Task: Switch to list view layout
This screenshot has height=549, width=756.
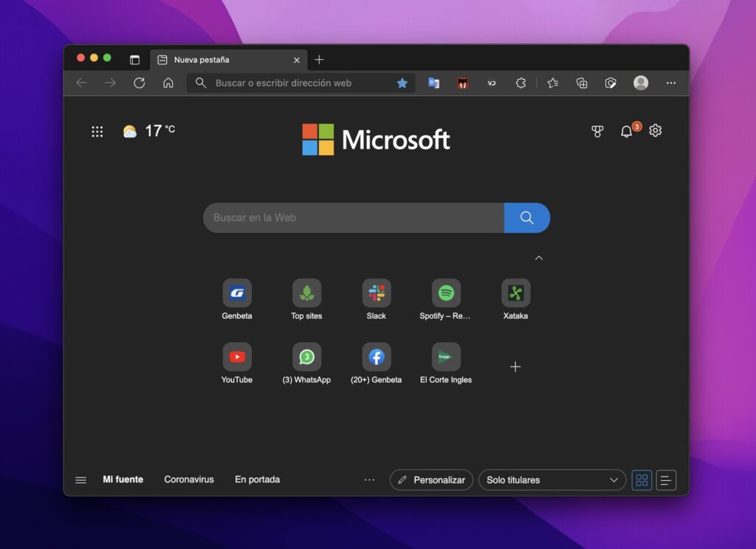Action: [666, 480]
